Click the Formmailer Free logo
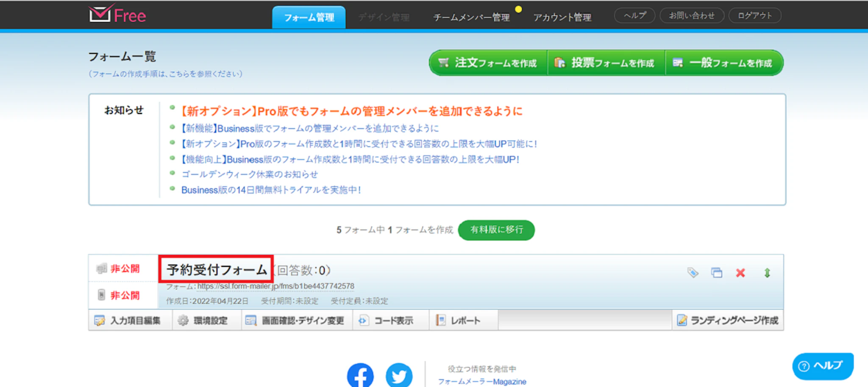Image resolution: width=868 pixels, height=387 pixels. pos(117,15)
